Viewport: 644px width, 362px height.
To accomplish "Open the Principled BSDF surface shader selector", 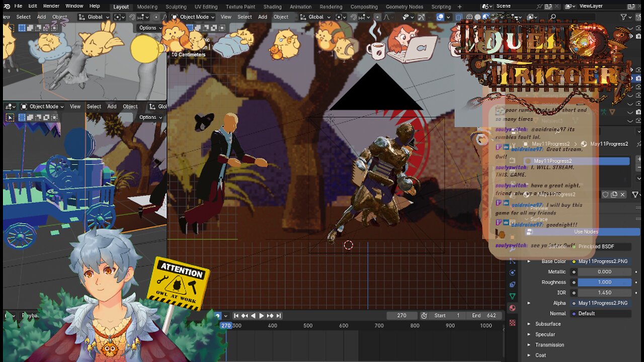I will point(602,246).
